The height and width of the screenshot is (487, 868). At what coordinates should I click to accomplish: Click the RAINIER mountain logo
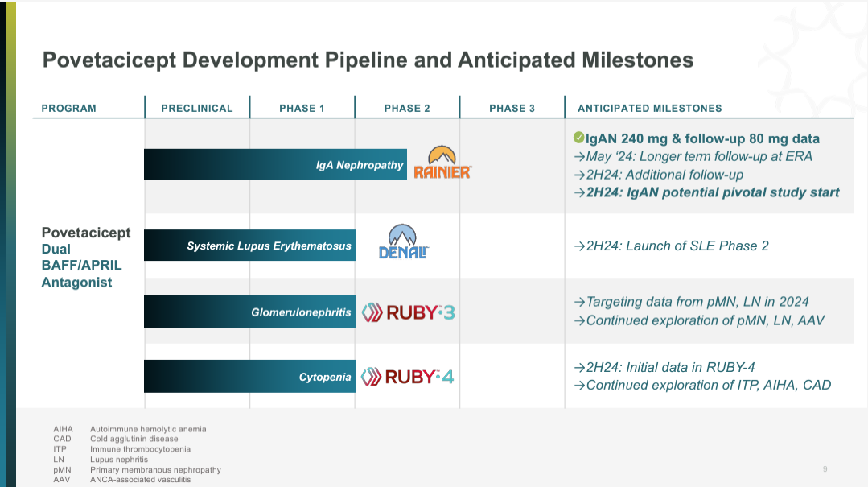pyautogui.click(x=442, y=162)
